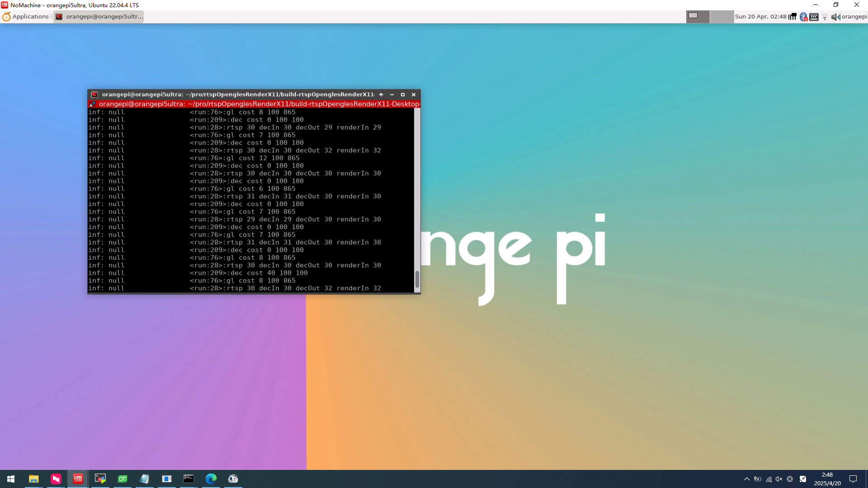
Task: Open the orangepi user menu
Action: 854,17
